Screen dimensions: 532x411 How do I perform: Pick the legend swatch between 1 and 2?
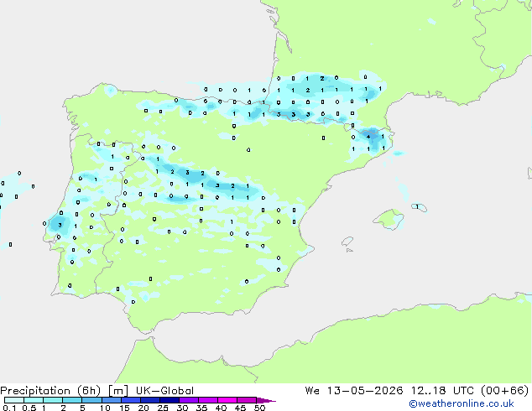click(53, 400)
